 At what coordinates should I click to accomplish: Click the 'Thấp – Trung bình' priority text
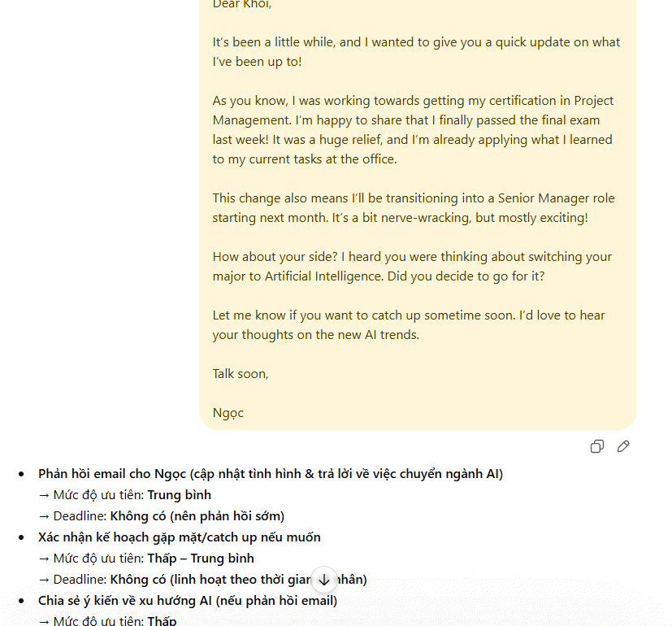coord(202,558)
